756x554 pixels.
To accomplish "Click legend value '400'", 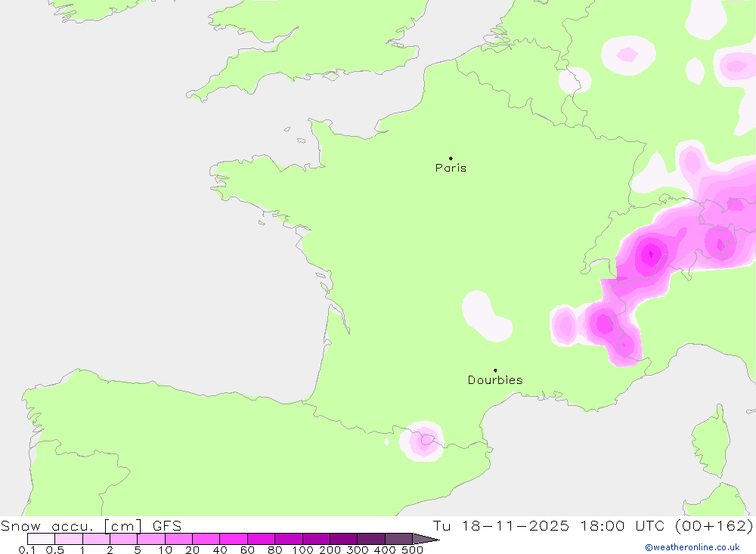I will coord(385,549).
